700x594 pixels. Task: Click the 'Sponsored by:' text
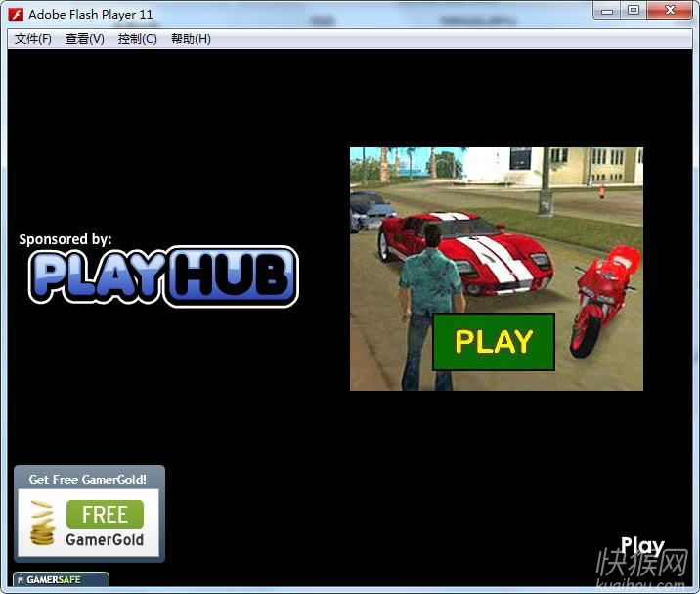[66, 238]
